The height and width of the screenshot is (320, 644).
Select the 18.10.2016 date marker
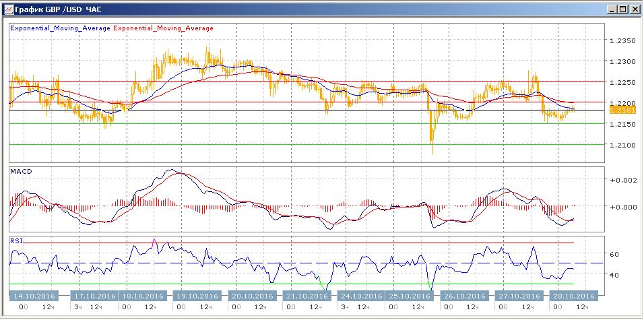pyautogui.click(x=143, y=296)
